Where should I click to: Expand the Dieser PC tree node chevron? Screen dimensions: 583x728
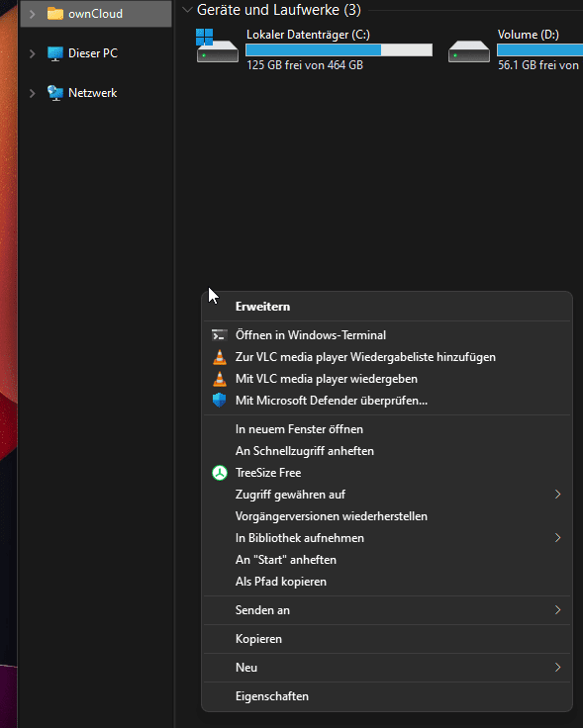click(x=32, y=53)
